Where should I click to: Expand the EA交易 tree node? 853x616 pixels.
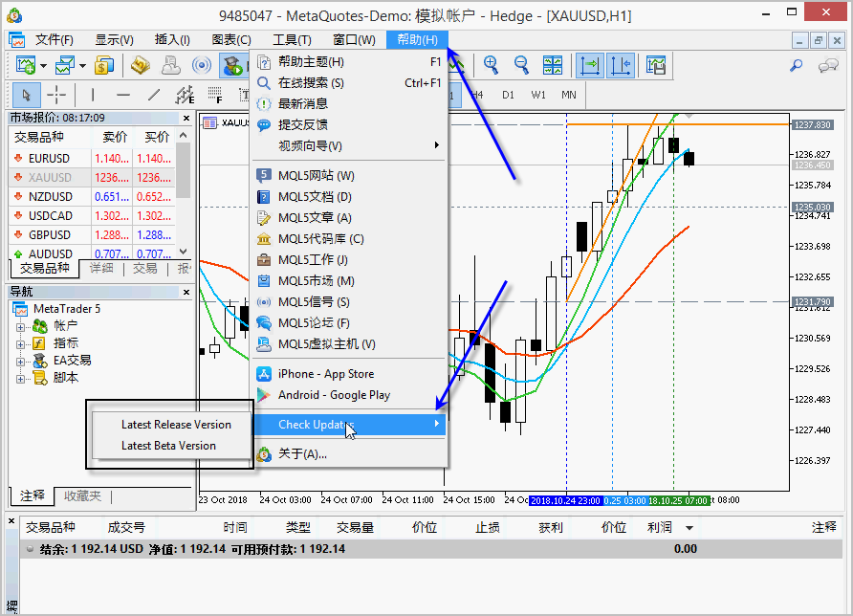pos(20,362)
